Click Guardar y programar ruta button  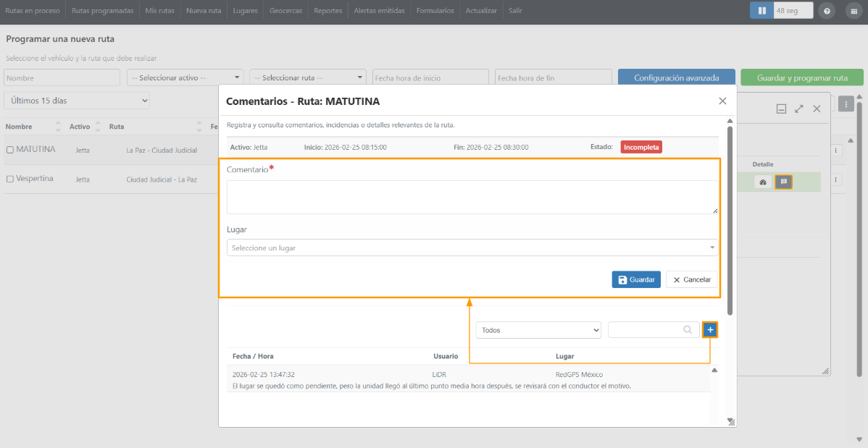802,77
